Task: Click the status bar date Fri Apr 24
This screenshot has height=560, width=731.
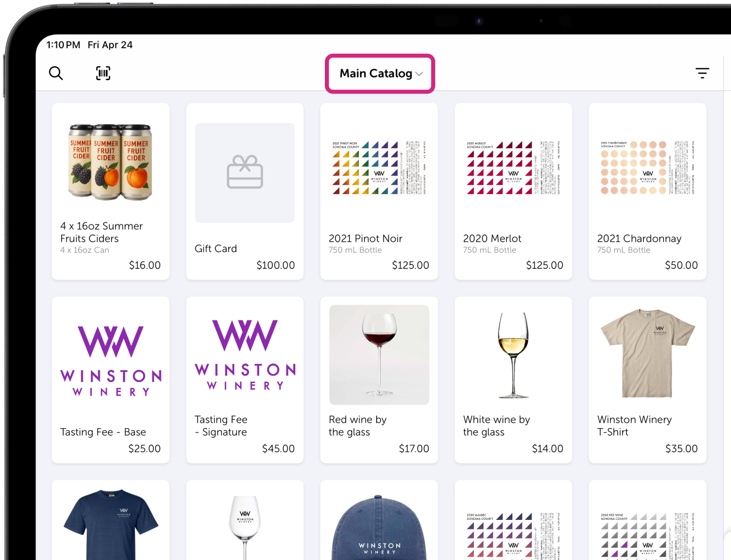Action: tap(110, 45)
